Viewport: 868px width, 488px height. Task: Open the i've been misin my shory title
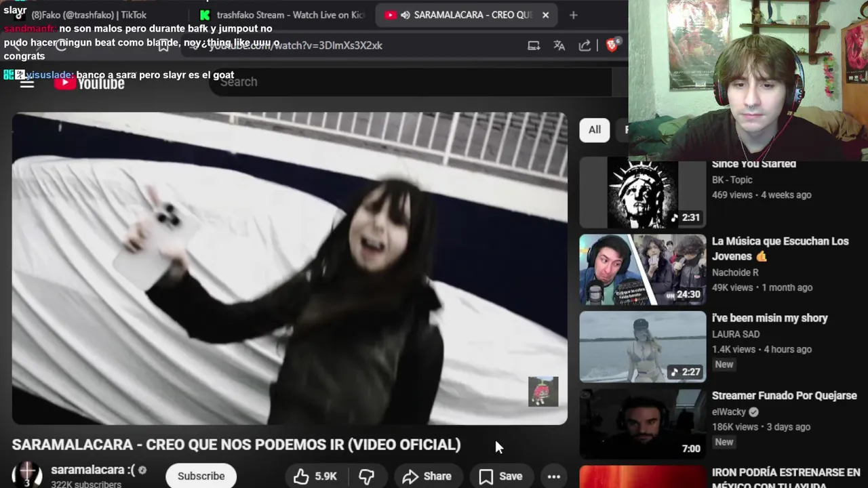(x=770, y=318)
